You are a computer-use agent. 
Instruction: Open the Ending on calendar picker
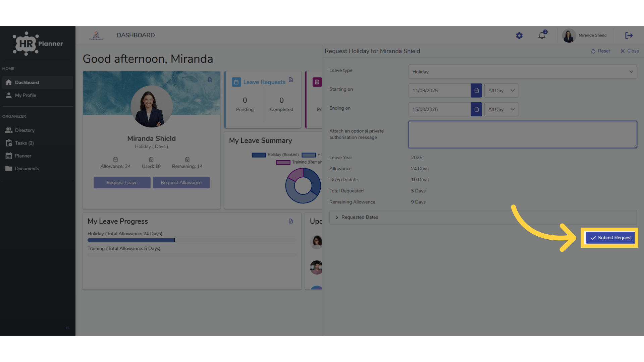tap(476, 109)
